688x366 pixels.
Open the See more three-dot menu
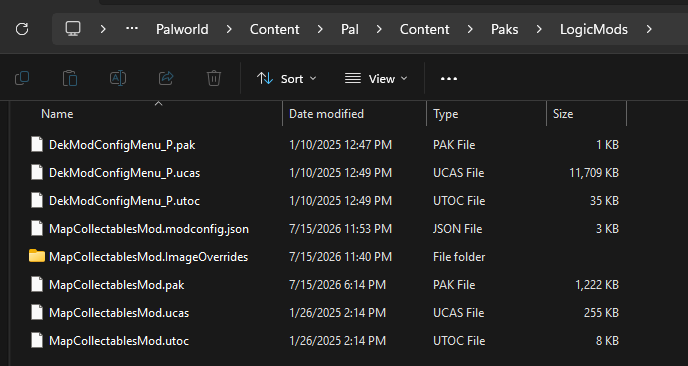(449, 79)
